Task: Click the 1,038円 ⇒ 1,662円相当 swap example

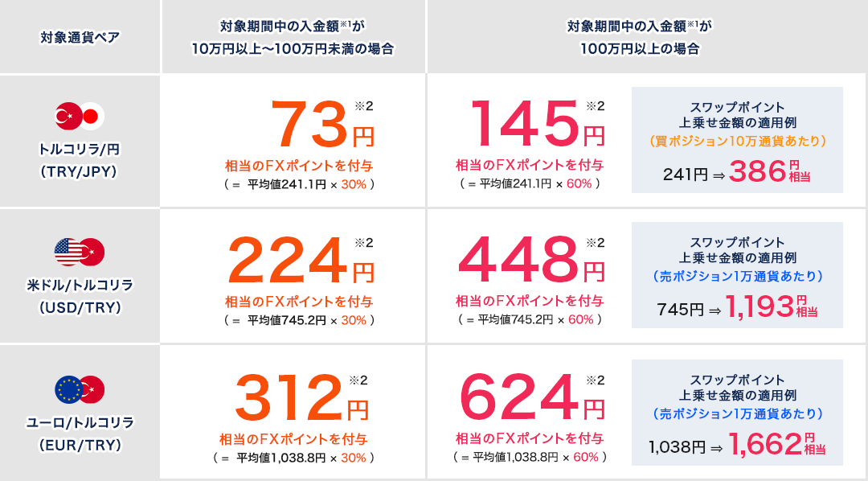Action: (x=737, y=445)
